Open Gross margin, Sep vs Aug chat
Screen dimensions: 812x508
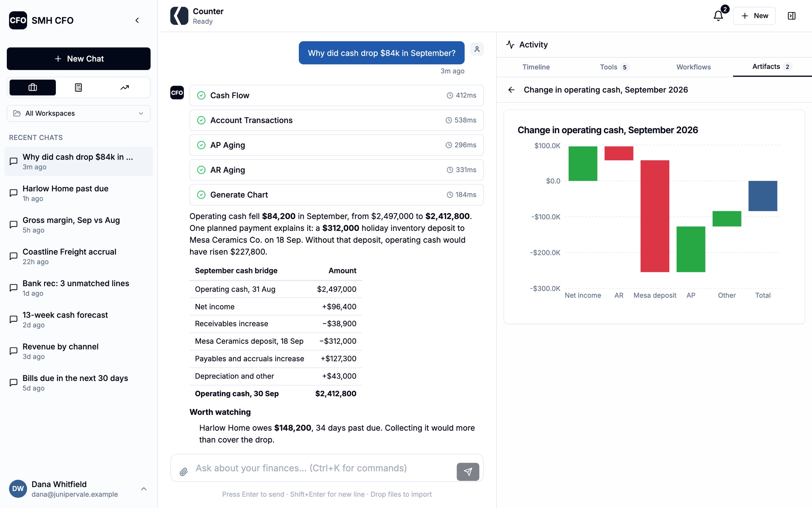pos(78,225)
